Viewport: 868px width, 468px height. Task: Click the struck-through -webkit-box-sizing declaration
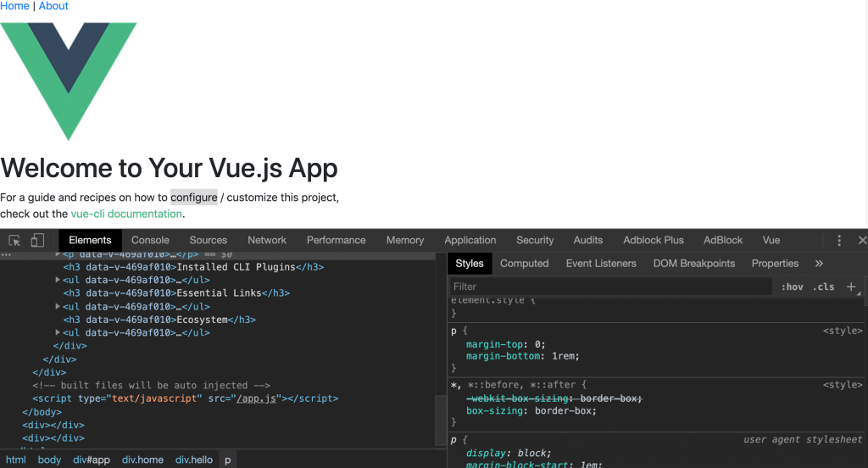554,398
